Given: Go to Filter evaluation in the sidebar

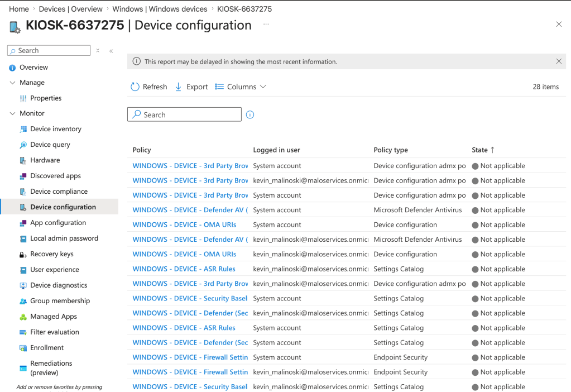Looking at the screenshot, I should (55, 332).
